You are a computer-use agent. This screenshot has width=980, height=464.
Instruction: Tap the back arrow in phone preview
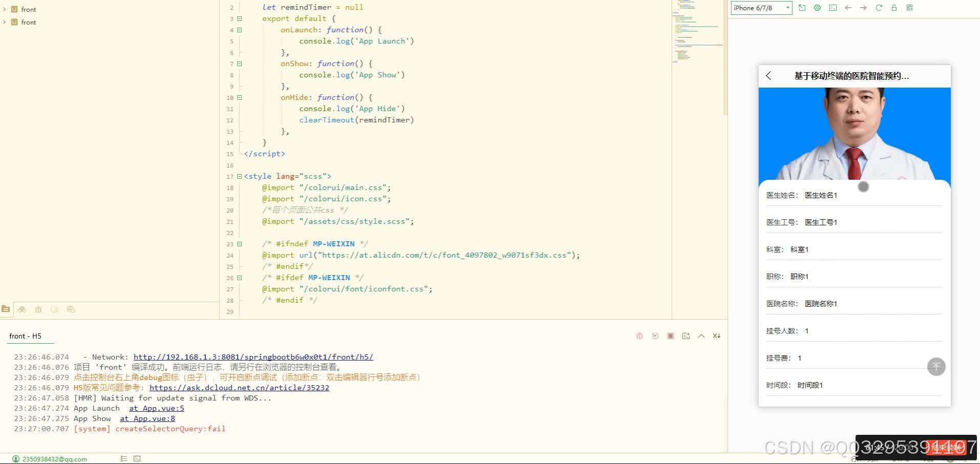(769, 76)
